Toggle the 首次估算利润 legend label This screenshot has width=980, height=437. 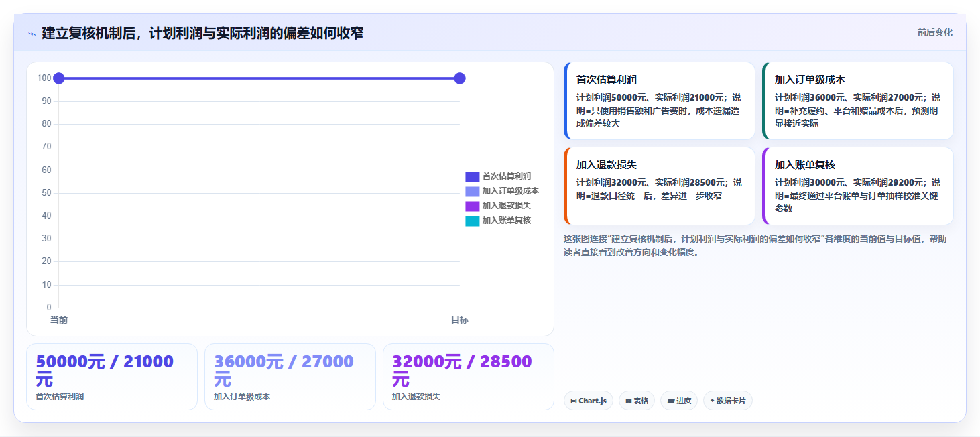[x=507, y=176]
